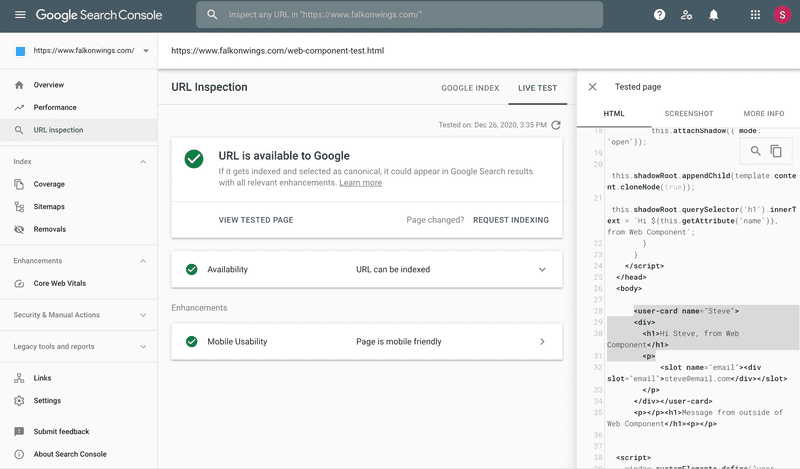Click the large green checkmark status icon

point(194,159)
